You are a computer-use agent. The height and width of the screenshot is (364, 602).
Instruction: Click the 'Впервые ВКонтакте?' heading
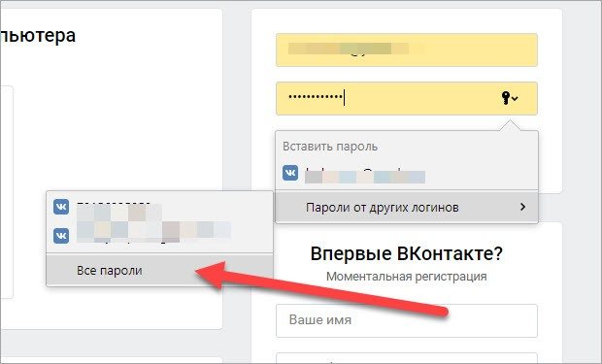pyautogui.click(x=407, y=253)
